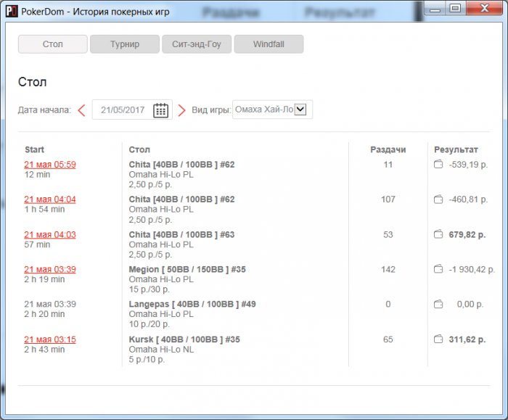The height and width of the screenshot is (420, 508).
Task: Click result value 679,82 р.
Action: [x=467, y=234]
